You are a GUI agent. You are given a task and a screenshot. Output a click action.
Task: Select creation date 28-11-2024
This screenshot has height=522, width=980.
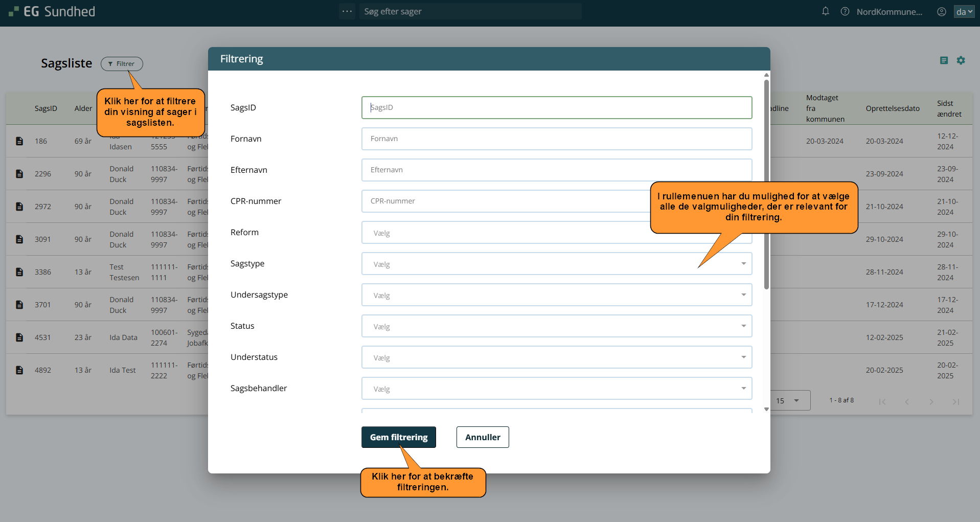(884, 272)
